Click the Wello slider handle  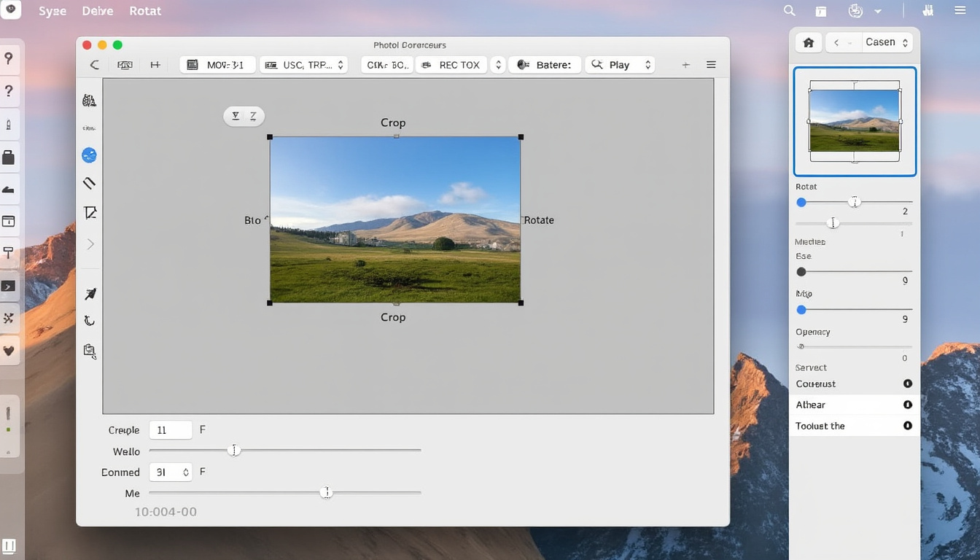click(234, 451)
